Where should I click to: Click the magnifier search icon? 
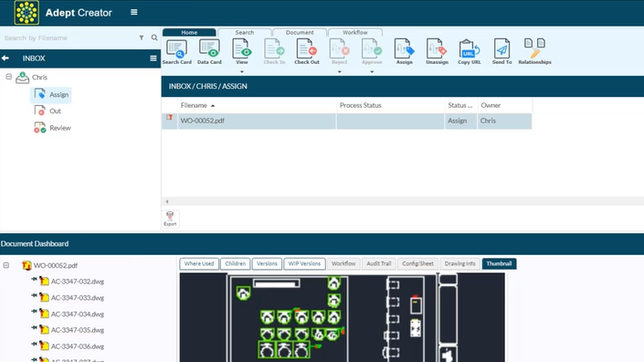click(154, 37)
